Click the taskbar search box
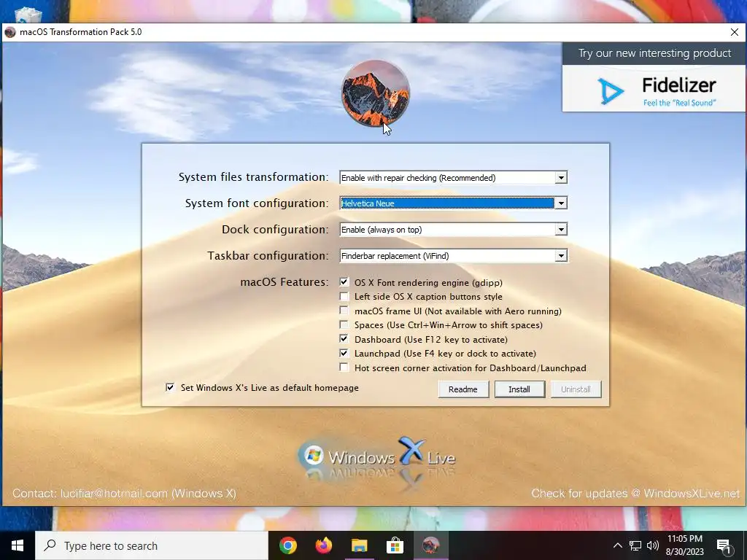The height and width of the screenshot is (560, 747). point(152,545)
